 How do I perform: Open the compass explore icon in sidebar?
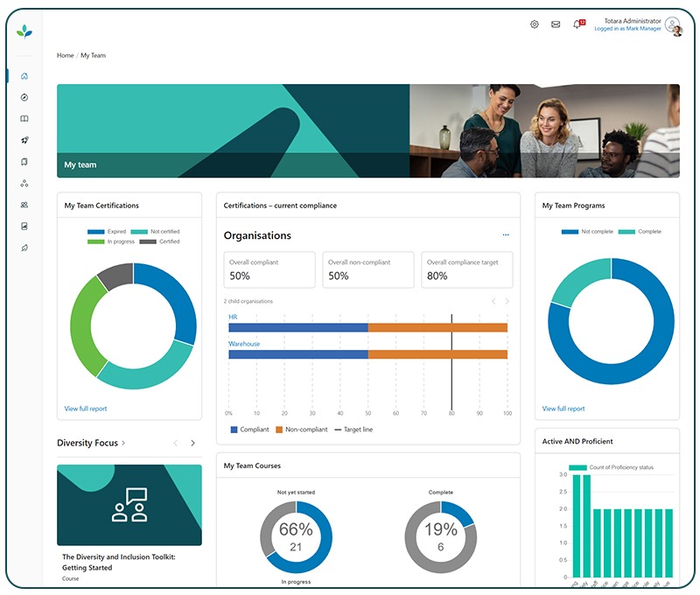tap(24, 97)
